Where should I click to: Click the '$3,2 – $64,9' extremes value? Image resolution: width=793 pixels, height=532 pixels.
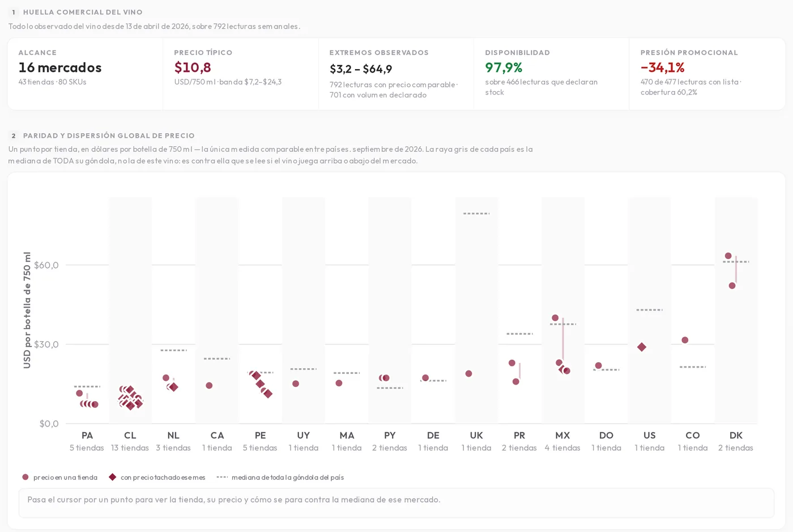(361, 69)
